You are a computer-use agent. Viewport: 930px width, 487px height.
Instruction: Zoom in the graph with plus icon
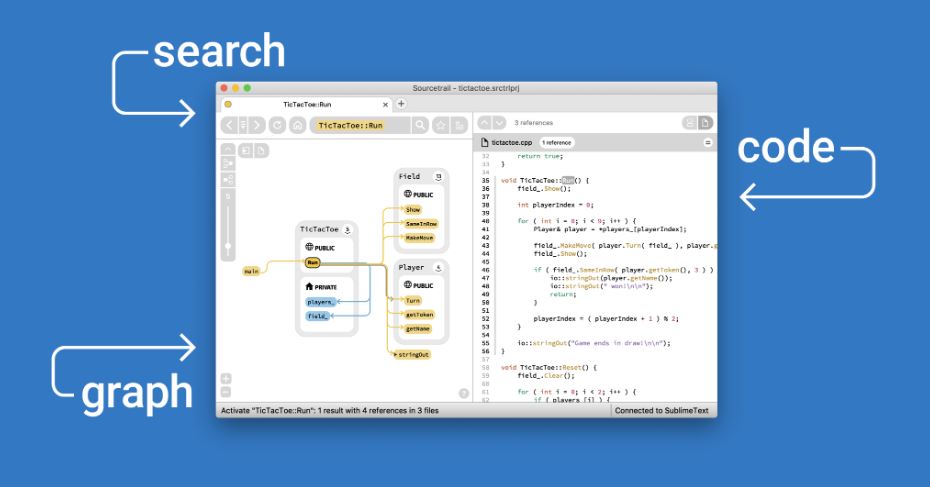[x=226, y=379]
